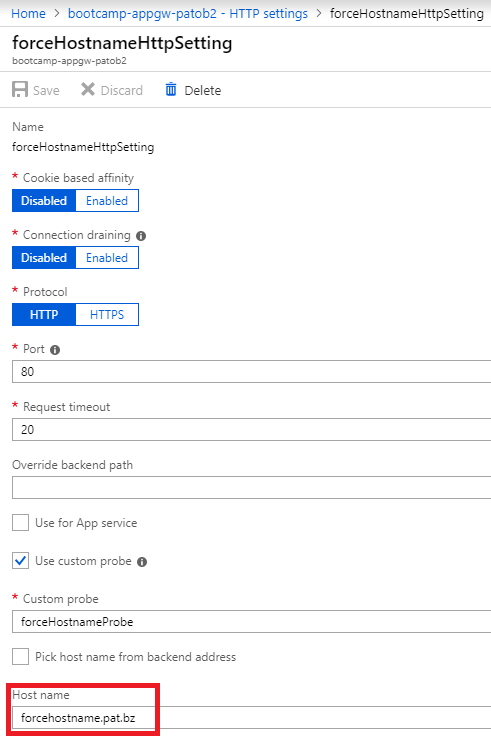491x739 pixels.
Task: Click the Delete trash can icon
Action: tap(171, 89)
